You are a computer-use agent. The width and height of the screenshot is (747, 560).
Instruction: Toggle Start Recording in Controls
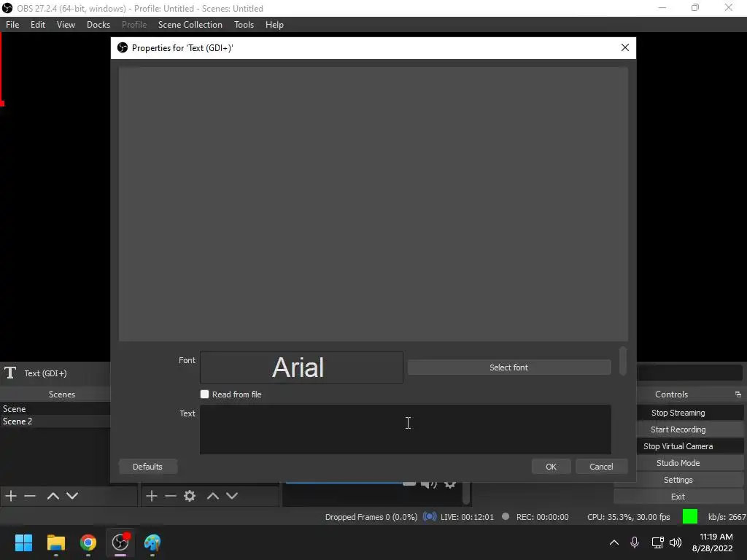click(678, 429)
